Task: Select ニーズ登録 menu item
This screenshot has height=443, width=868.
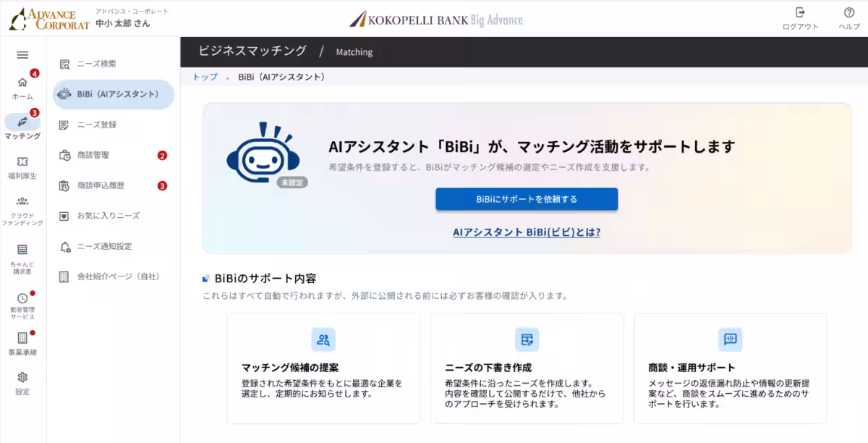Action: click(114, 125)
